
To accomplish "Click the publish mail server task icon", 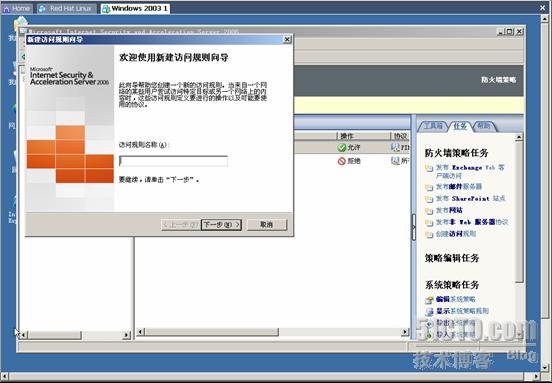I will (x=429, y=188).
